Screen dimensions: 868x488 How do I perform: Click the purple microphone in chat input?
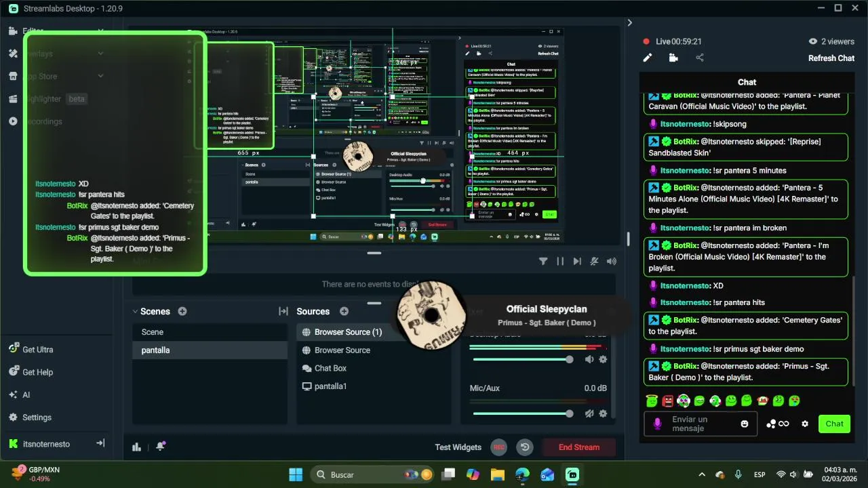pyautogui.click(x=657, y=424)
